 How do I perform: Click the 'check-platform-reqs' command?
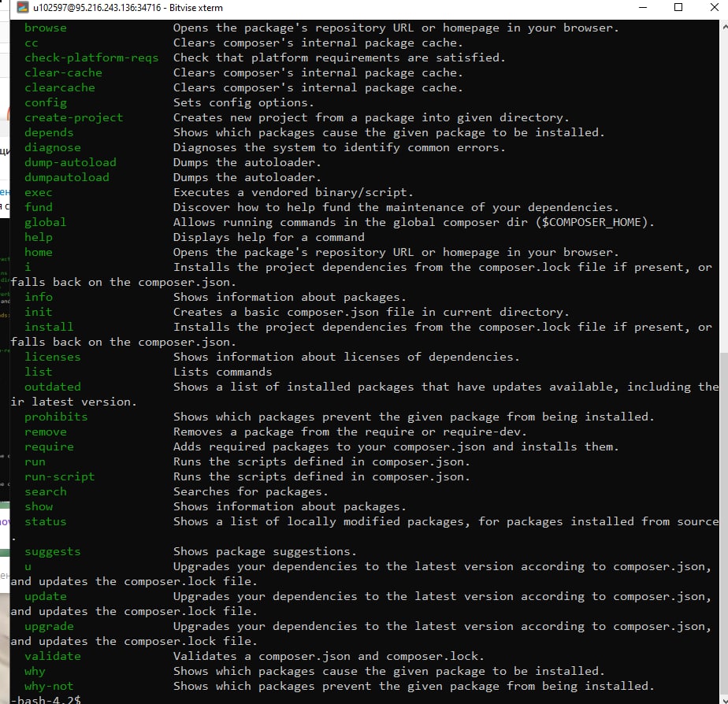click(91, 58)
